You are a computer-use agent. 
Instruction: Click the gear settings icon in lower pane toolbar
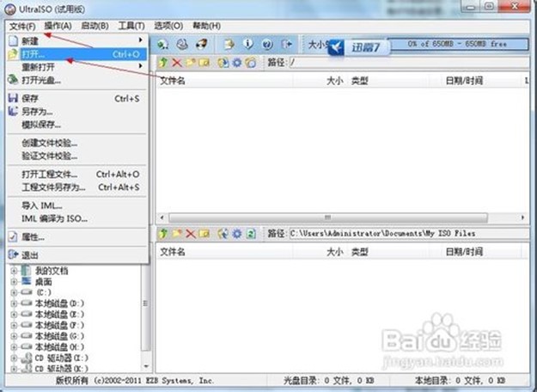point(237,233)
